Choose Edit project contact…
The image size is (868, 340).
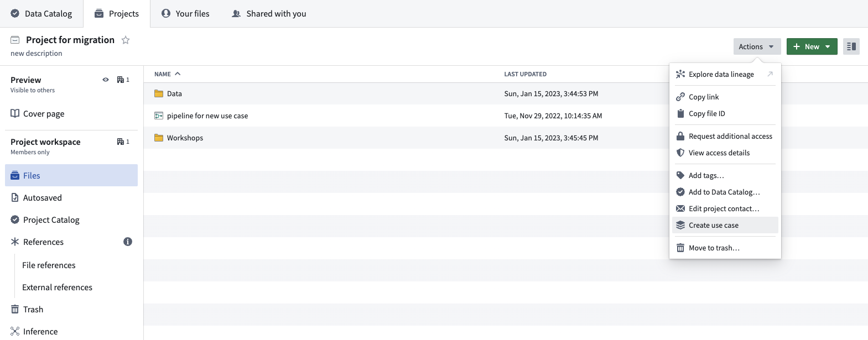pyautogui.click(x=725, y=208)
